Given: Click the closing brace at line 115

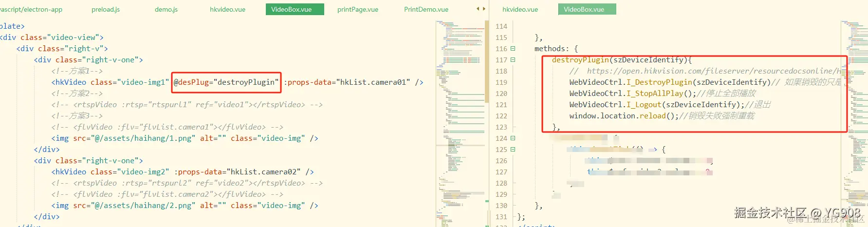Looking at the screenshot, I should coord(538,38).
